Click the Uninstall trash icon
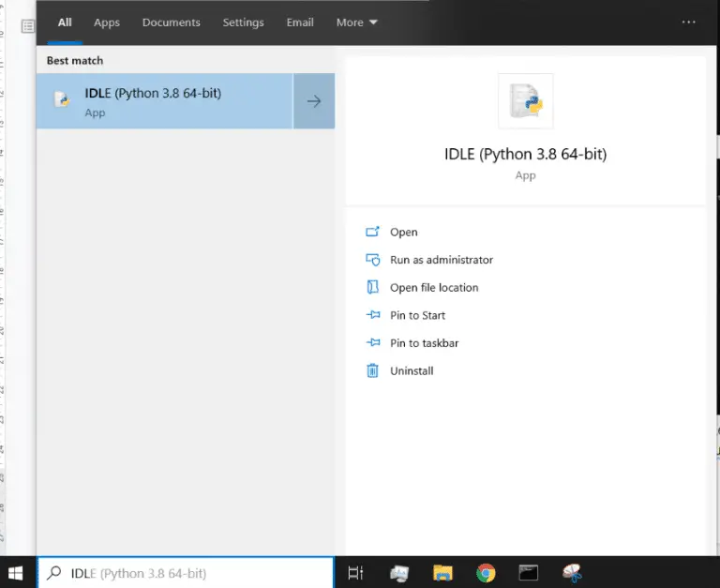This screenshot has height=588, width=720. (x=372, y=370)
